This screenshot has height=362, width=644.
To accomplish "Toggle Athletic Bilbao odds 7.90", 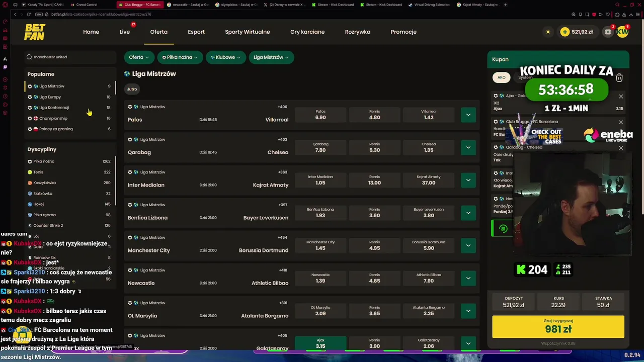I will click(x=429, y=278).
